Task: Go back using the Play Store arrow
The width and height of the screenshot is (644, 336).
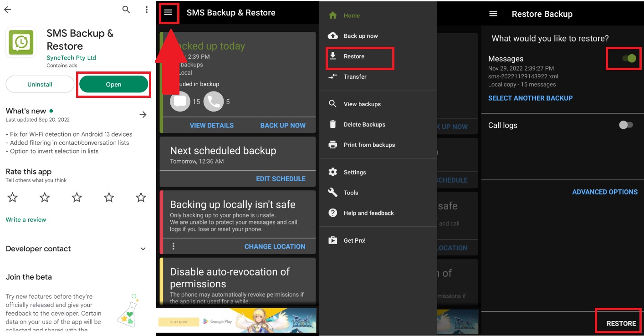Action: 8,10
